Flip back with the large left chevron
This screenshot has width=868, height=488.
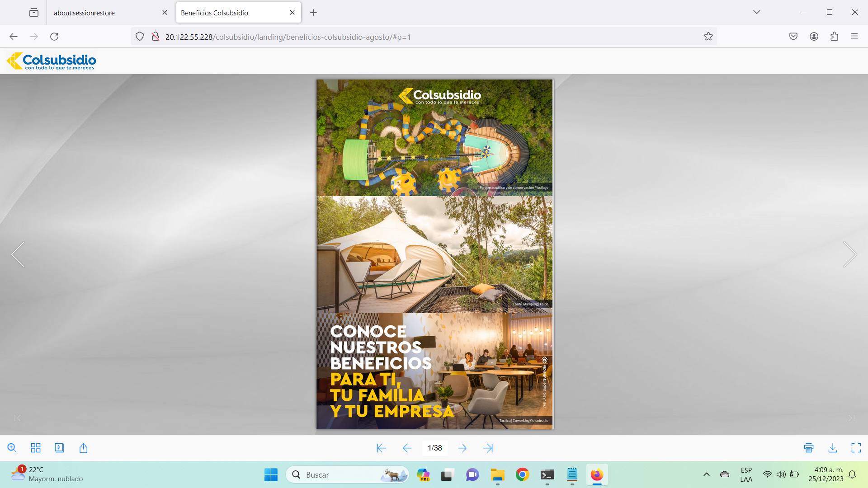tap(18, 254)
